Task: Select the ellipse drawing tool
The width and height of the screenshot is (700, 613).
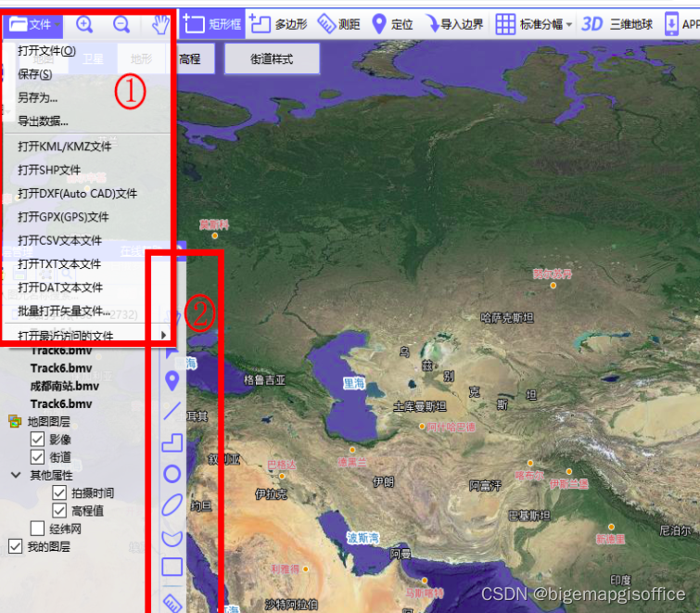Action: click(x=172, y=504)
